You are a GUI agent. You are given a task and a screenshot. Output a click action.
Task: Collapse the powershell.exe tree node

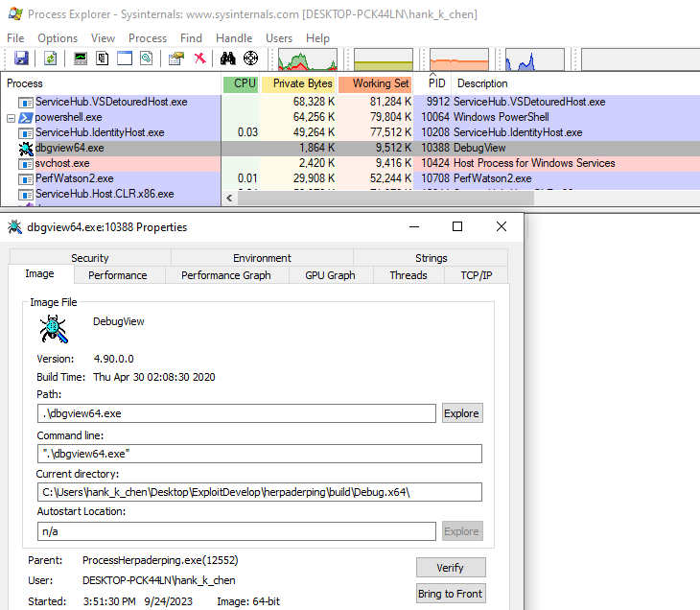coord(12,118)
